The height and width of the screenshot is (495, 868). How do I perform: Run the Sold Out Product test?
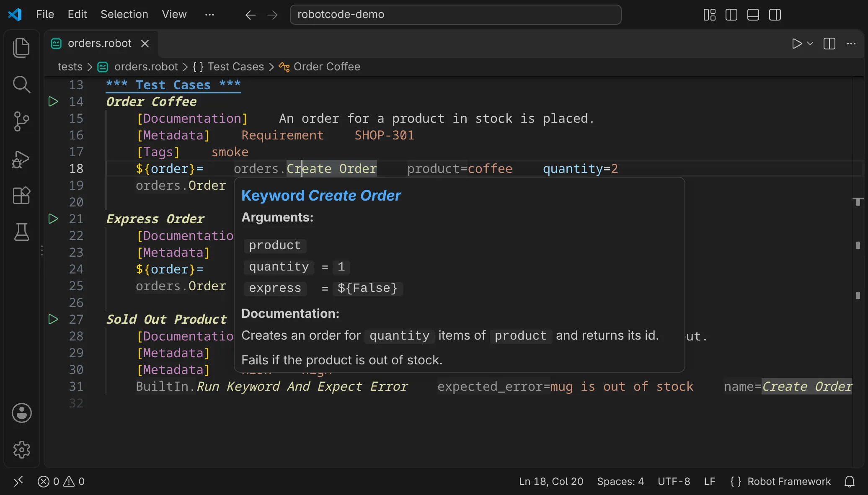[53, 319]
